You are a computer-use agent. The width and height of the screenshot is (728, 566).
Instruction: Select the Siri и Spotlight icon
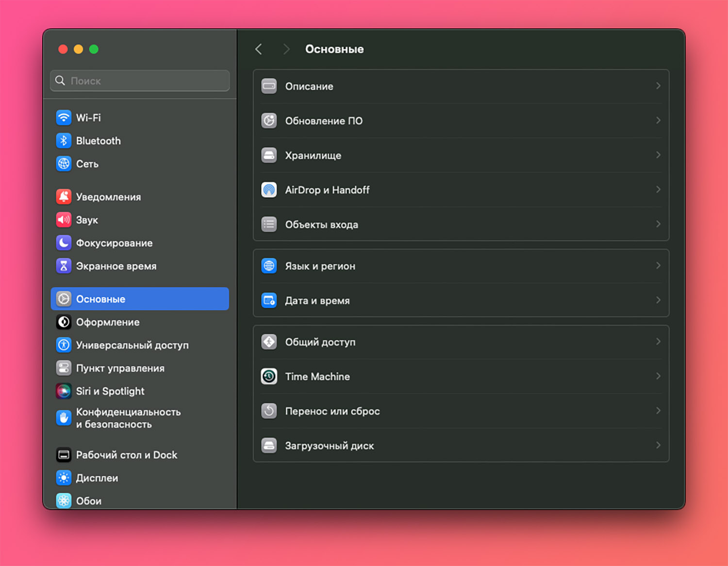[x=64, y=391]
